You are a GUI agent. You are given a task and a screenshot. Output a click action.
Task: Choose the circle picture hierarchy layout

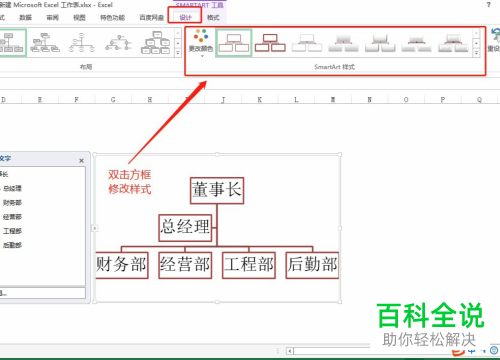coord(118,43)
